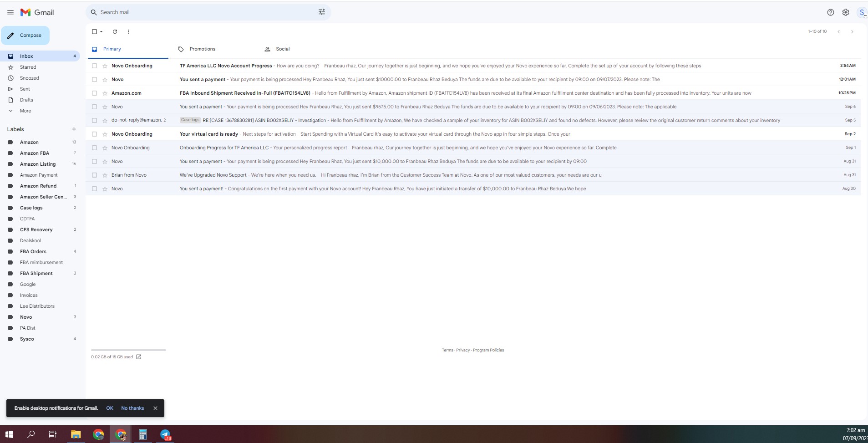Star the Brian from Novo email

105,175
